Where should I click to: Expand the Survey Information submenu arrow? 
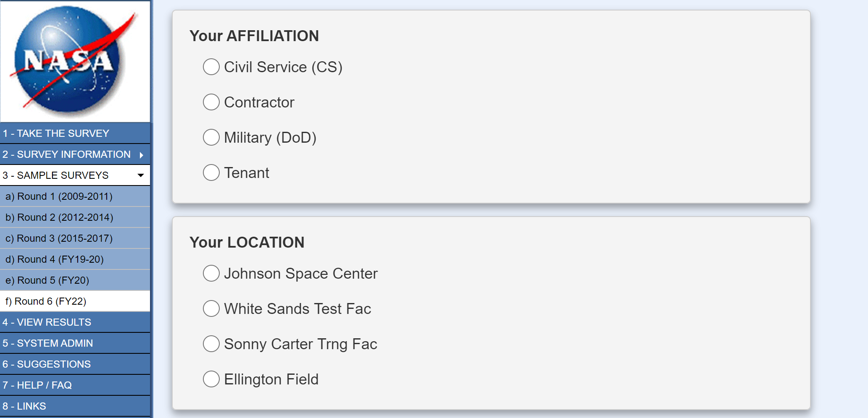pos(142,155)
